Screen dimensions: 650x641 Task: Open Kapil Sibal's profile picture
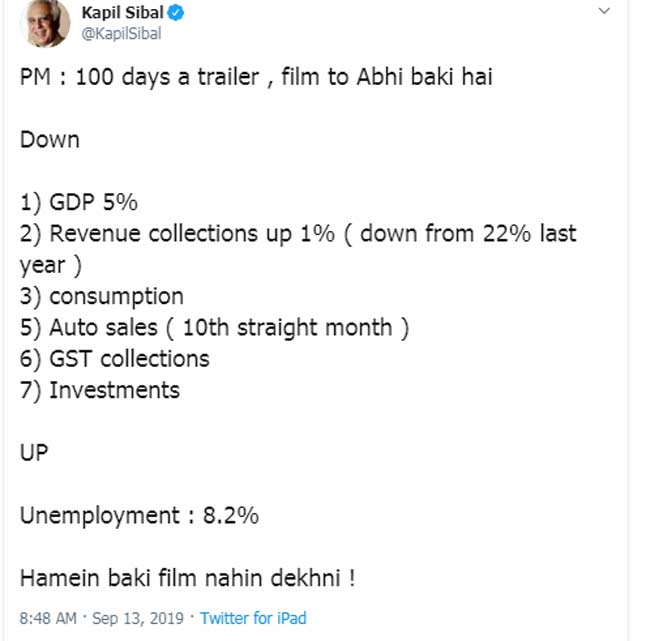[46, 23]
